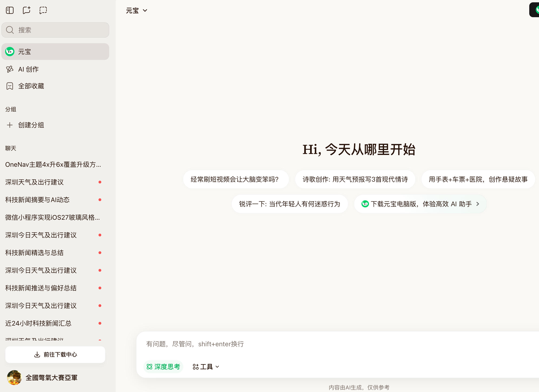Click the 工具 grid icon
539x392 pixels.
click(x=196, y=367)
